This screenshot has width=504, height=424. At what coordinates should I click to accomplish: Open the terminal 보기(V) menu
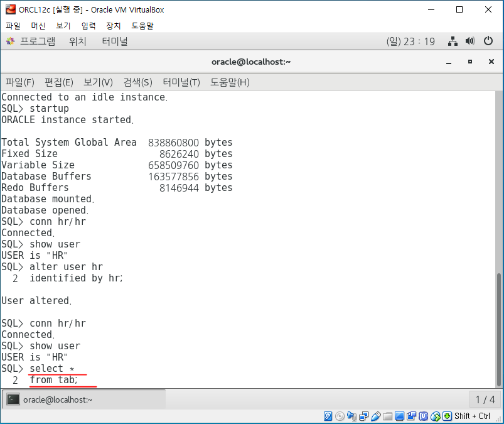point(98,82)
